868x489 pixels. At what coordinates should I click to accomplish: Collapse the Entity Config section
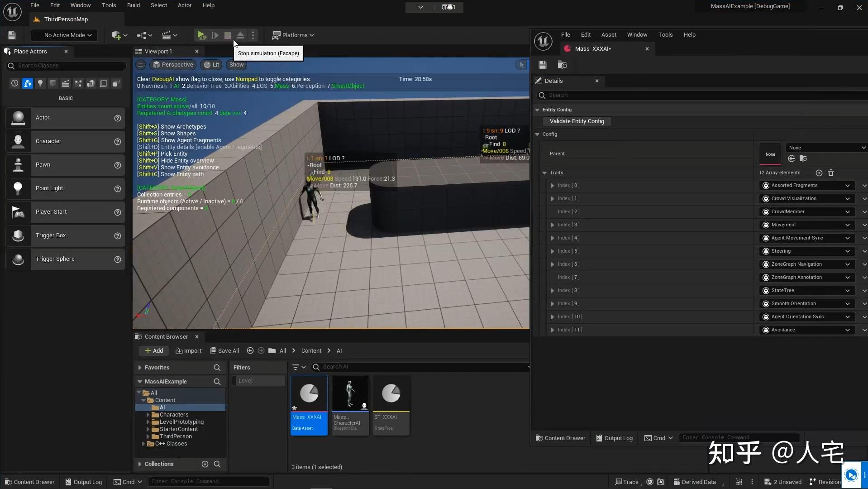tap(537, 110)
